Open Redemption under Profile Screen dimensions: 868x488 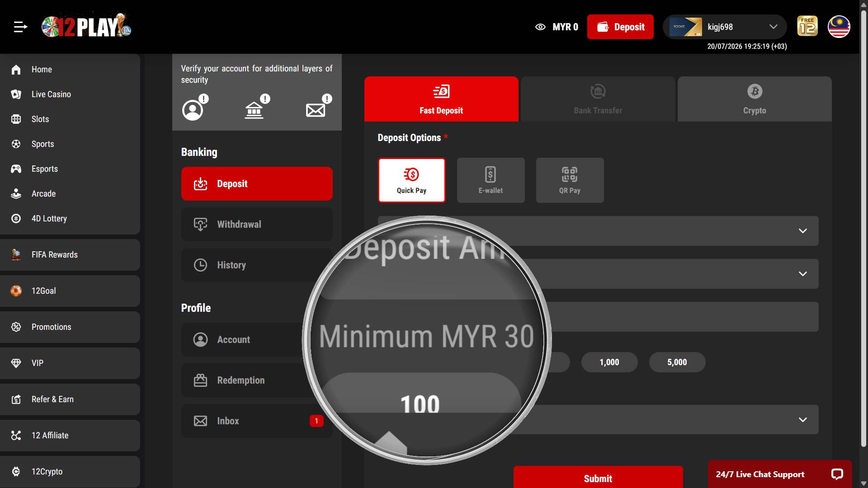click(257, 380)
